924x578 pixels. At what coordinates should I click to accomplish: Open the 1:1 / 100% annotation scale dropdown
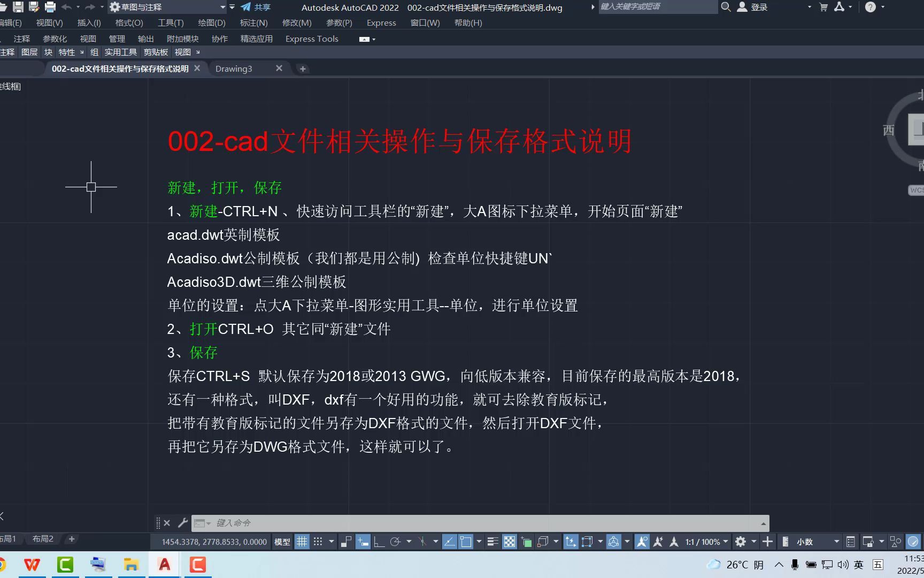click(x=706, y=542)
